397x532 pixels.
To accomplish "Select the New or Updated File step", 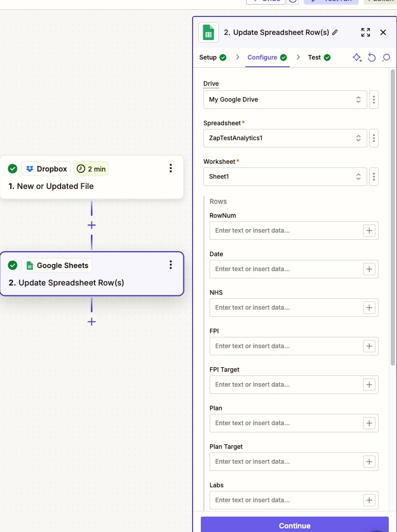I will 91,177.
